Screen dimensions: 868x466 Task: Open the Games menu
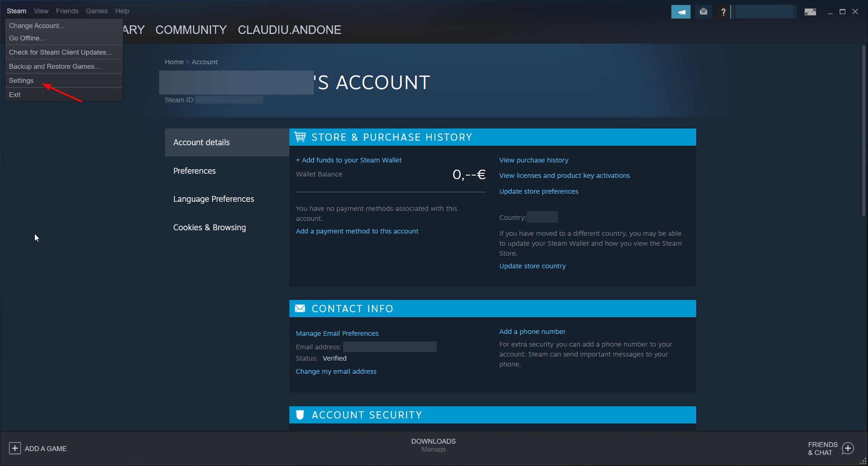(97, 11)
